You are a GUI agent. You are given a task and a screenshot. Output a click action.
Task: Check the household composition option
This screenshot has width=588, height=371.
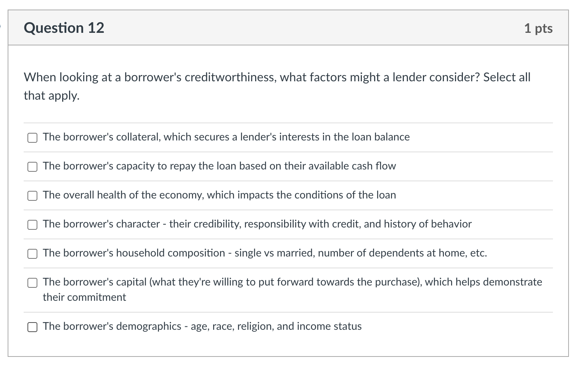tap(32, 253)
